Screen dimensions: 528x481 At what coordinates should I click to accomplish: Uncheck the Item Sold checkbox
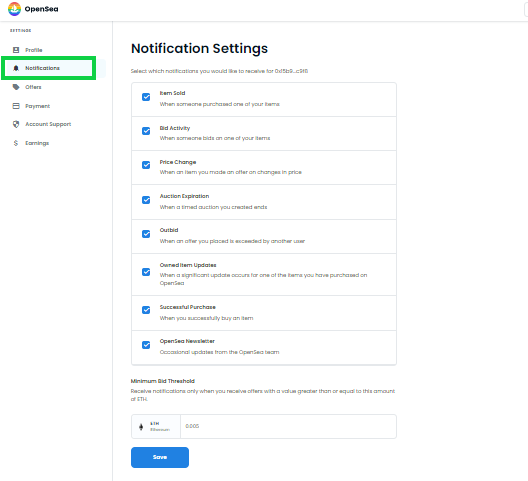pos(146,97)
